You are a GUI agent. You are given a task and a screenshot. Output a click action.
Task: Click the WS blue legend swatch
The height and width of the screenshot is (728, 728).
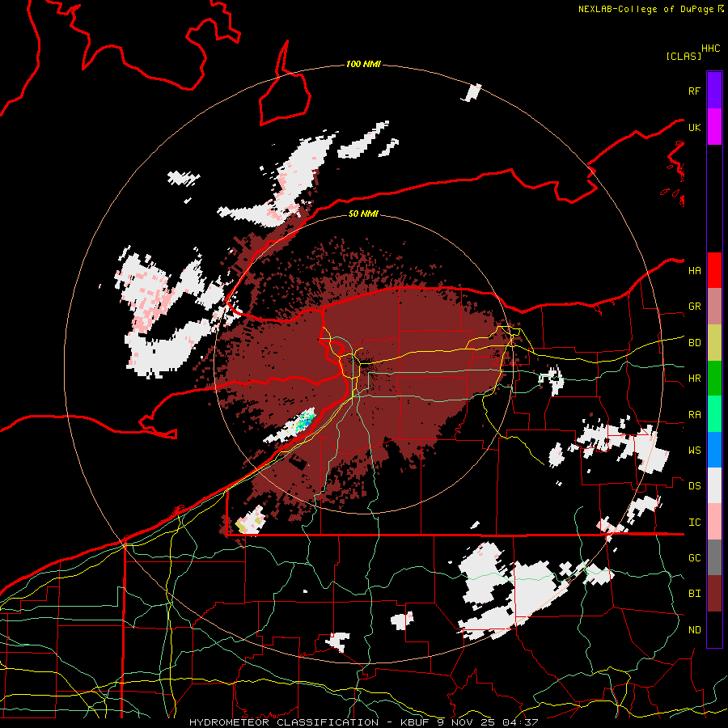click(714, 450)
